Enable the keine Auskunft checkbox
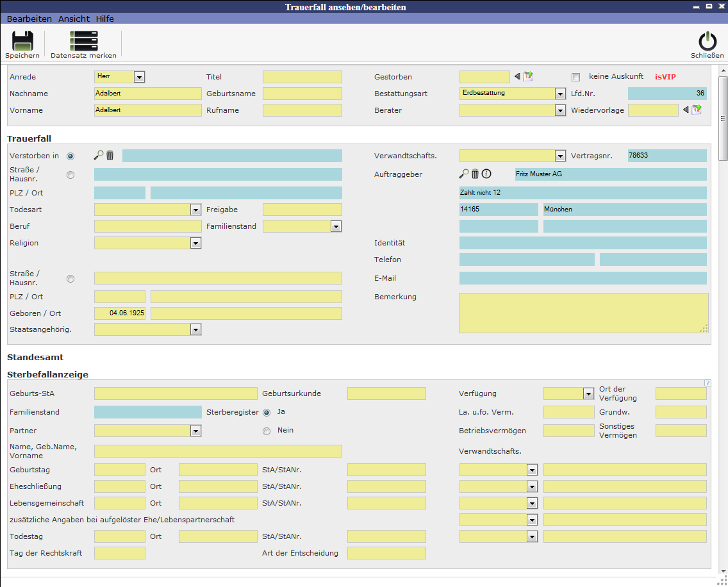Viewport: 728px width, 587px height. point(575,77)
